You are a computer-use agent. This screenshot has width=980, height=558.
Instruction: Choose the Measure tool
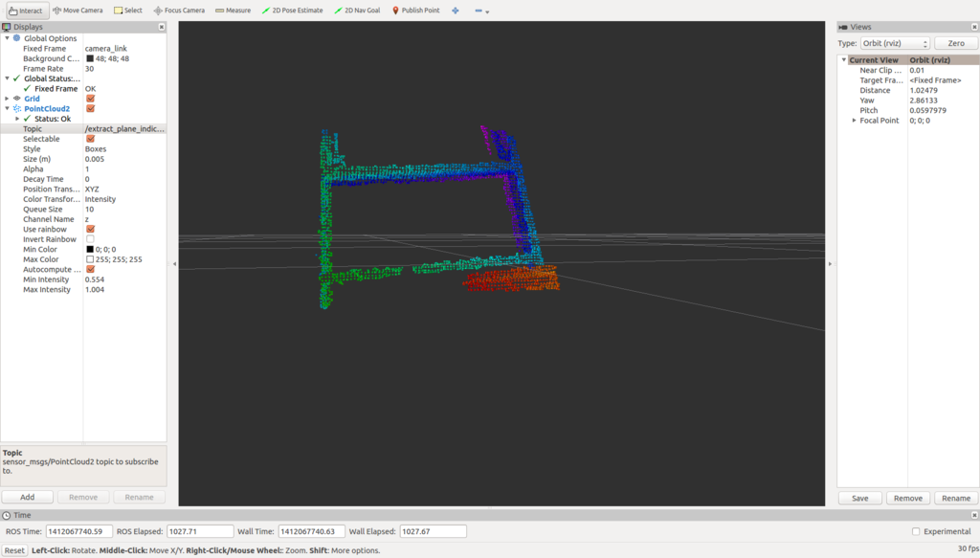(x=233, y=11)
